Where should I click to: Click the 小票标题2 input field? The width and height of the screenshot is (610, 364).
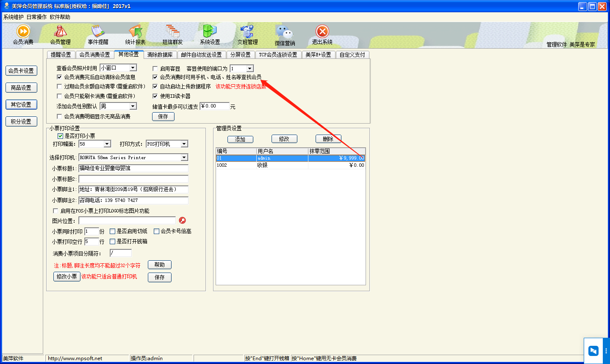point(133,179)
